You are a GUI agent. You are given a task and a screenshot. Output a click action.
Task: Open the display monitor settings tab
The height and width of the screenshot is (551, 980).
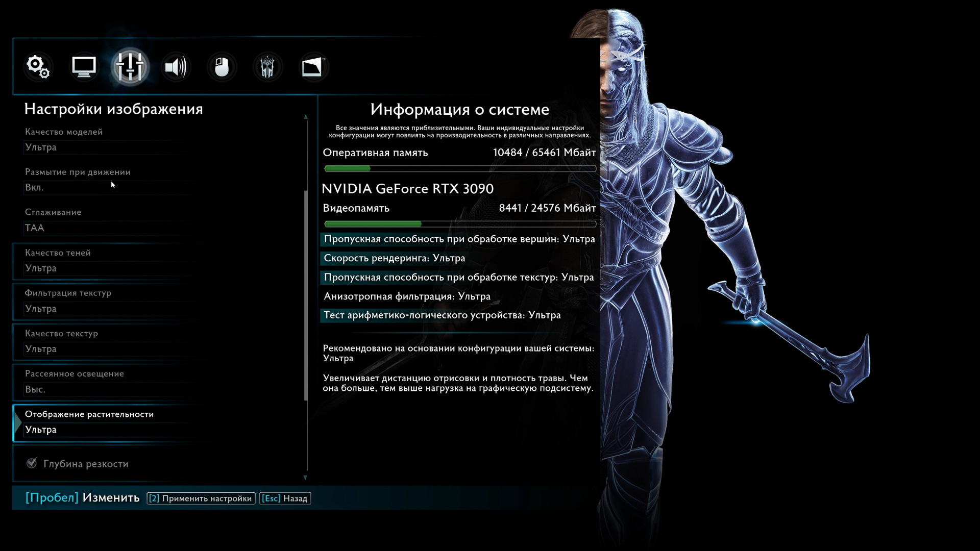coord(84,67)
